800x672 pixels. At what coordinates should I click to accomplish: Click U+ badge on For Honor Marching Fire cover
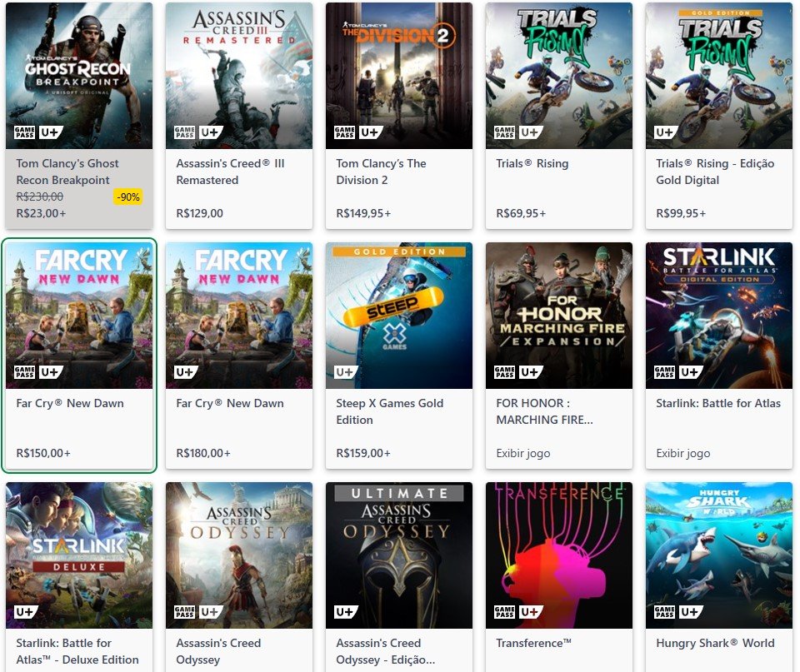pos(531,372)
